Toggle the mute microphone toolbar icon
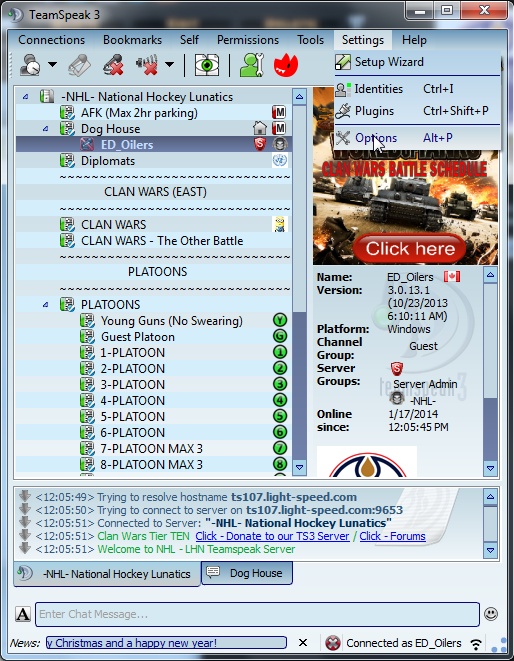Viewport: 514px width, 661px height. click(113, 65)
